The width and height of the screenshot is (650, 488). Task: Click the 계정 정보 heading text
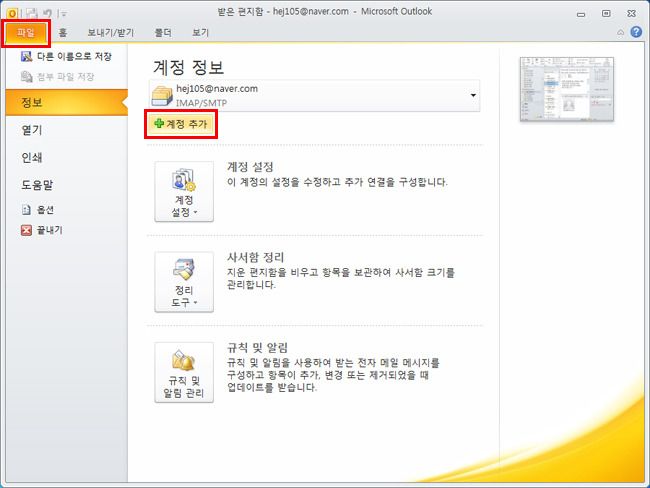189,67
